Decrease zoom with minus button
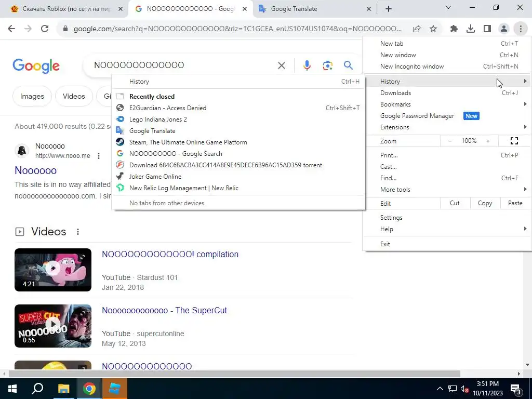The width and height of the screenshot is (532, 399). click(450, 141)
